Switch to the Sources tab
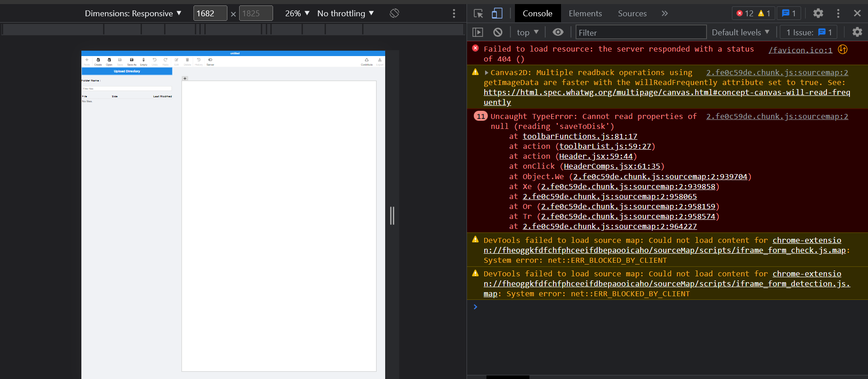The image size is (868, 379). pos(632,14)
